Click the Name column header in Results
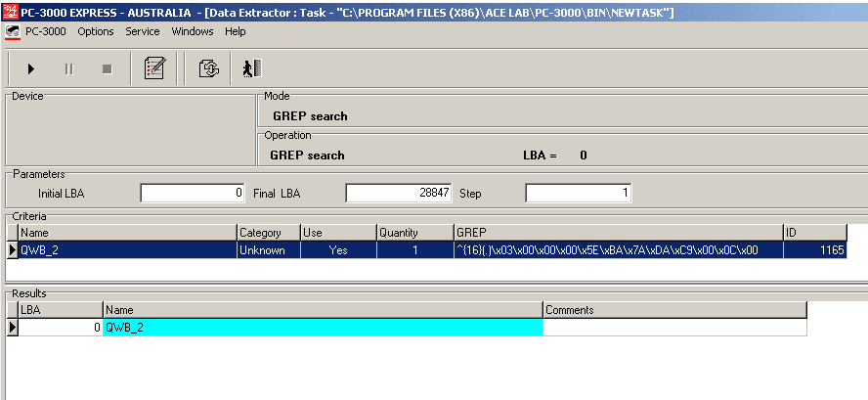868x400 pixels. point(324,310)
